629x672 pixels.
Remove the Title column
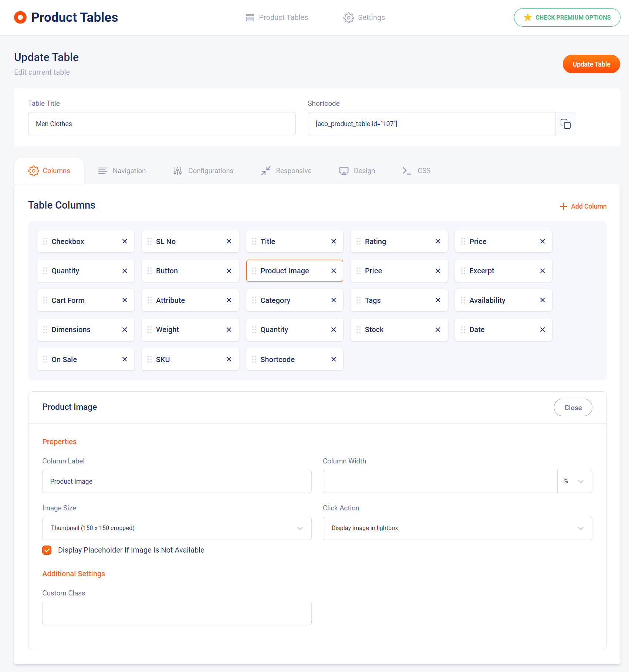coord(334,242)
